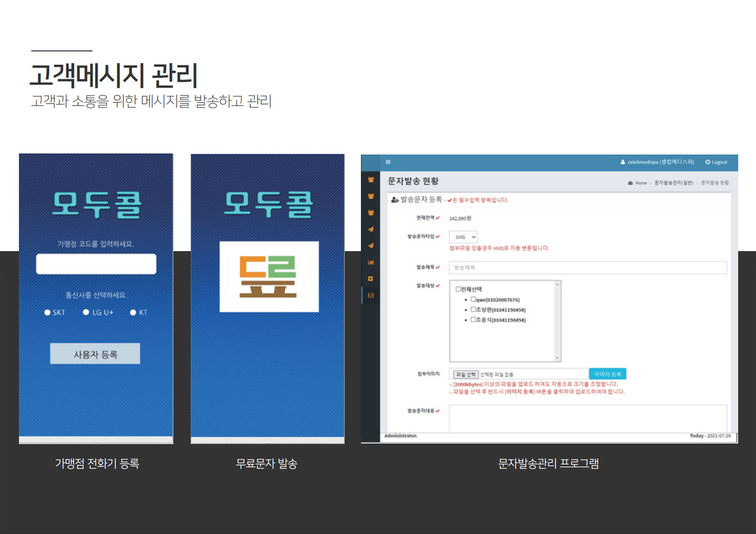This screenshot has width=756, height=534.
Task: Select the second paper plane icon in sidebar
Action: click(x=371, y=242)
